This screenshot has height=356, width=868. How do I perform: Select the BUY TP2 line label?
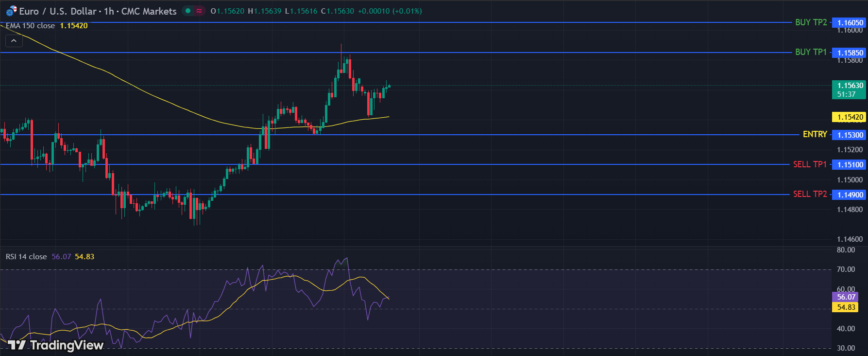coord(811,22)
